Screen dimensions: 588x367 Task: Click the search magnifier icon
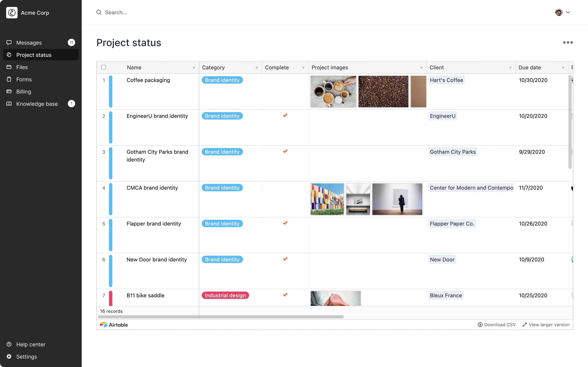(x=99, y=12)
